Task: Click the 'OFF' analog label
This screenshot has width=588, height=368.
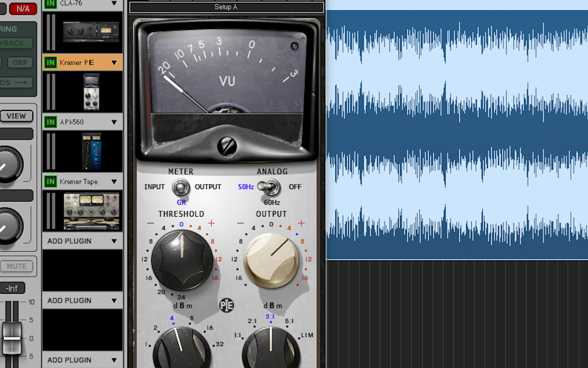Action: pos(295,187)
